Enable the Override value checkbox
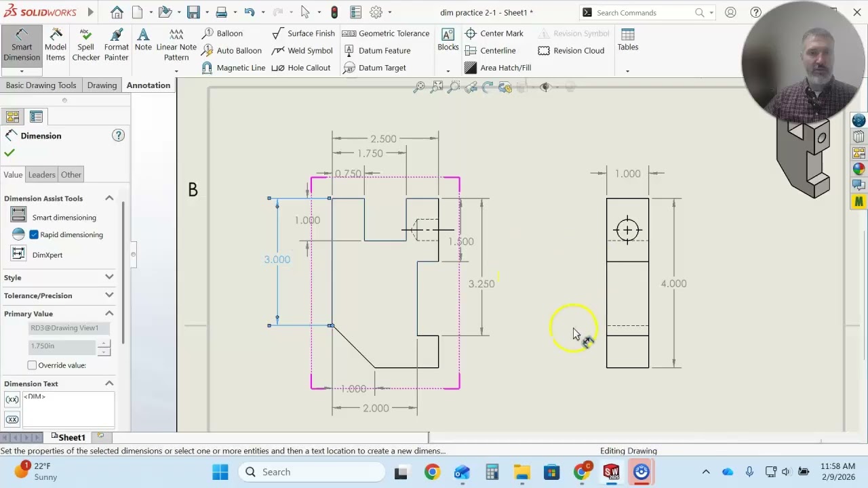This screenshot has height=488, width=868. tap(32, 365)
